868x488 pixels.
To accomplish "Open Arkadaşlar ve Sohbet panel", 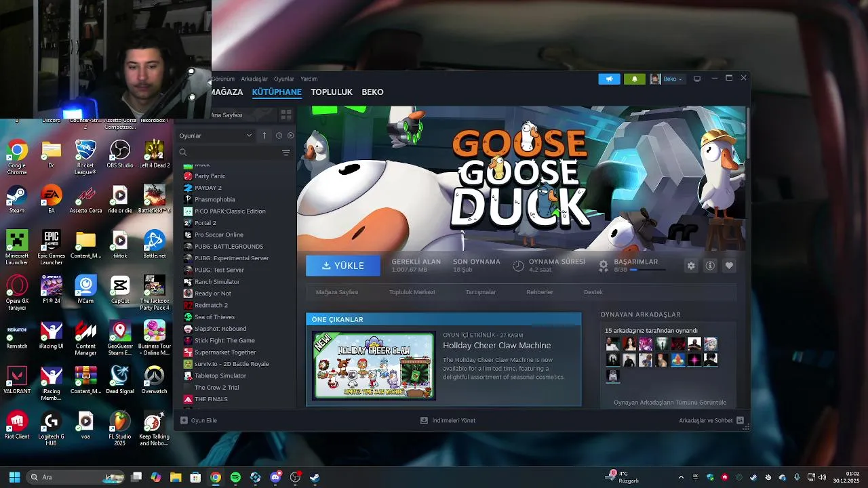I will coord(711,420).
